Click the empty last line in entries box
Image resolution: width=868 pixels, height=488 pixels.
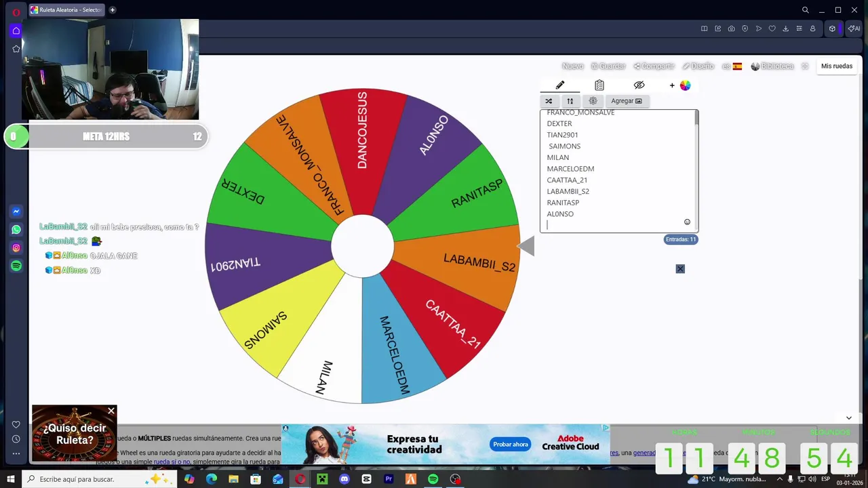point(617,225)
